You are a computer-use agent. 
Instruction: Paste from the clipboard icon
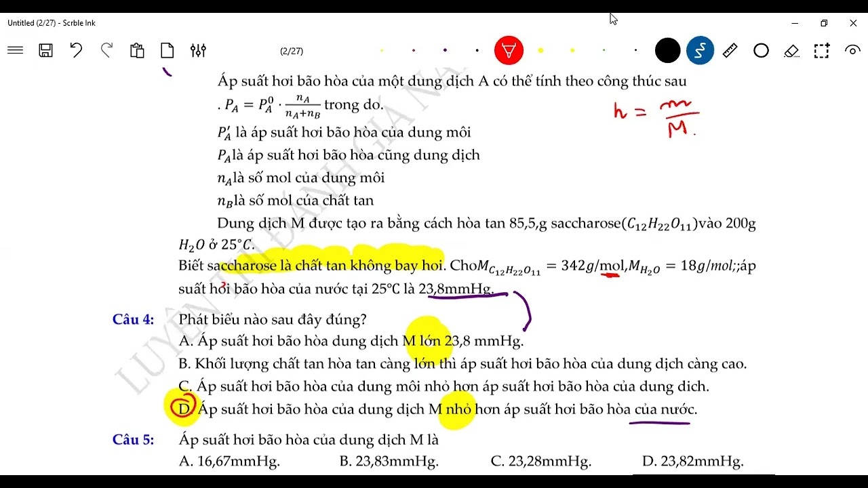pos(137,50)
